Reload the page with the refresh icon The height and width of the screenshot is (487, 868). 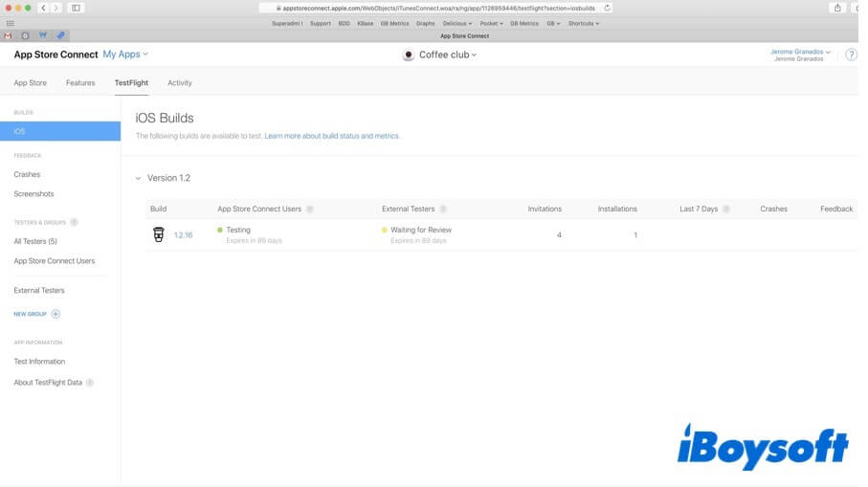[607, 8]
